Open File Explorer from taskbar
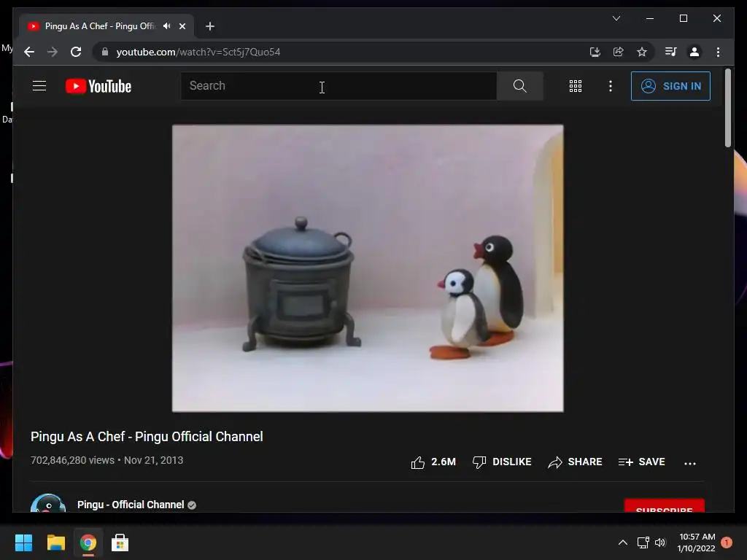The width and height of the screenshot is (747, 560). [x=55, y=542]
